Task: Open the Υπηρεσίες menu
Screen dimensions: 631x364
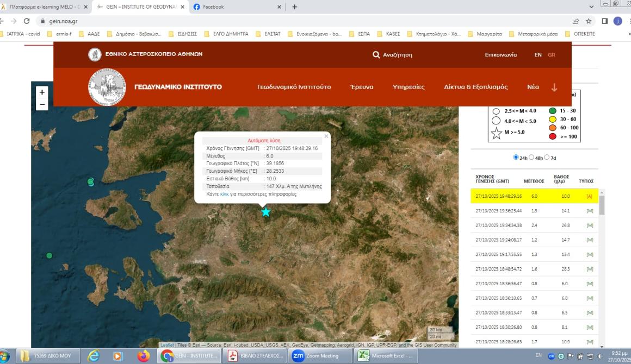Action: tap(409, 87)
